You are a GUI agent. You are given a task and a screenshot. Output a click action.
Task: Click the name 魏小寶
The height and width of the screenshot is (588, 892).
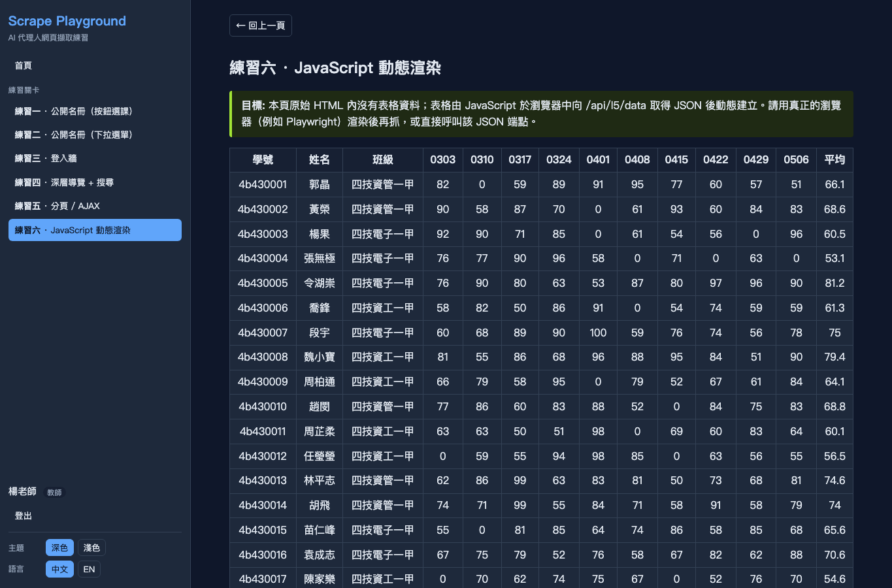320,357
